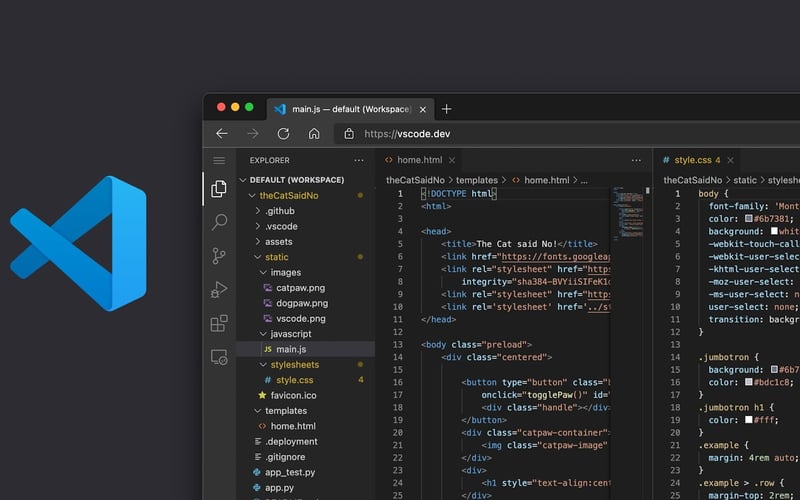Click the #6b7381 color swatch on line 3
800x500 pixels.
[748, 218]
